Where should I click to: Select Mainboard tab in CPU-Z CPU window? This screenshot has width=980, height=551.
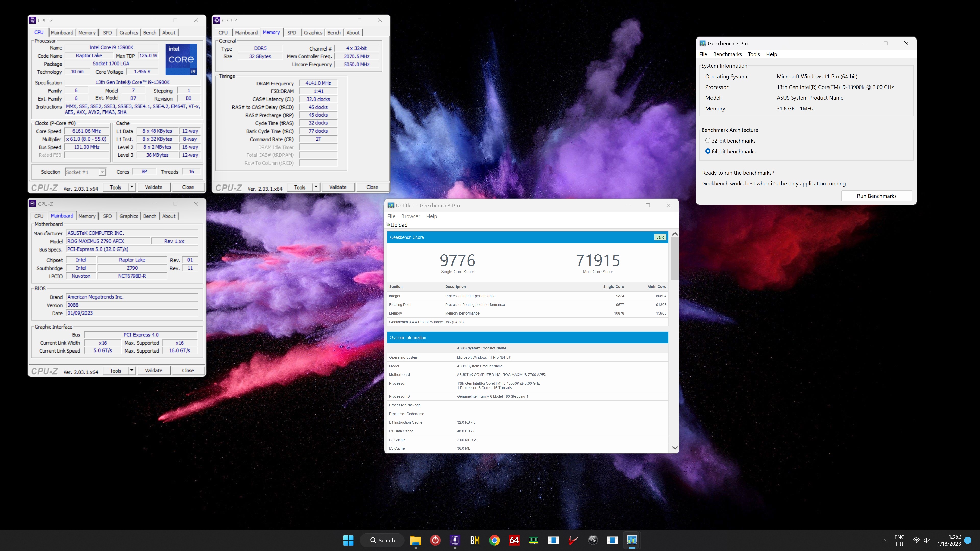click(62, 33)
